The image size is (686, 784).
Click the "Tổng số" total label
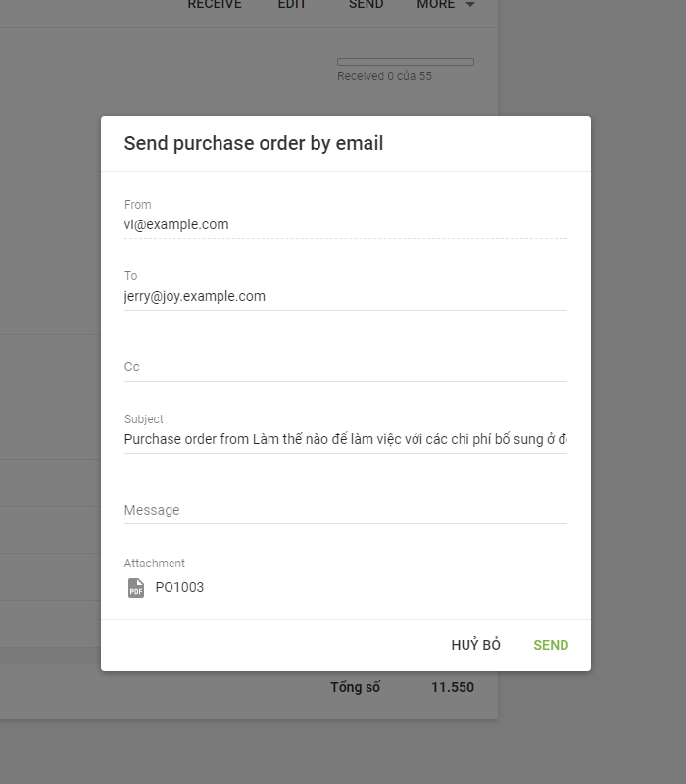[356, 688]
